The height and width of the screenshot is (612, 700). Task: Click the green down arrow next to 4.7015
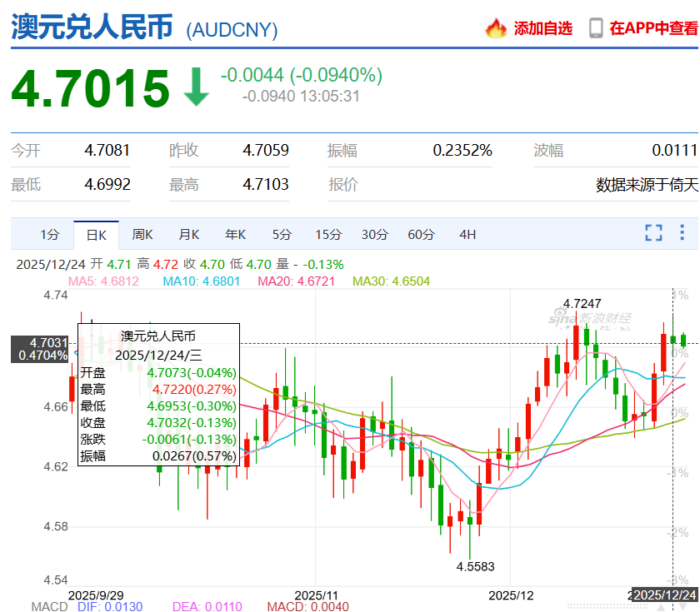click(x=197, y=87)
